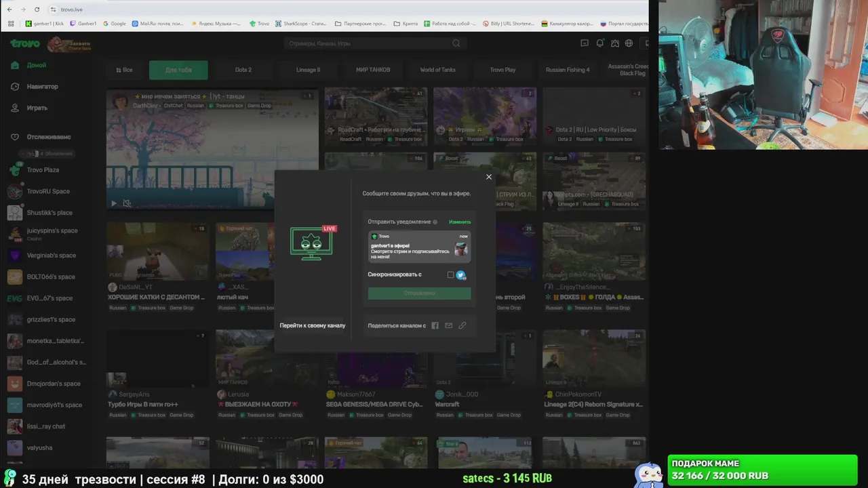
Task: Play the featured DarthDiez stream
Action: coord(114,203)
